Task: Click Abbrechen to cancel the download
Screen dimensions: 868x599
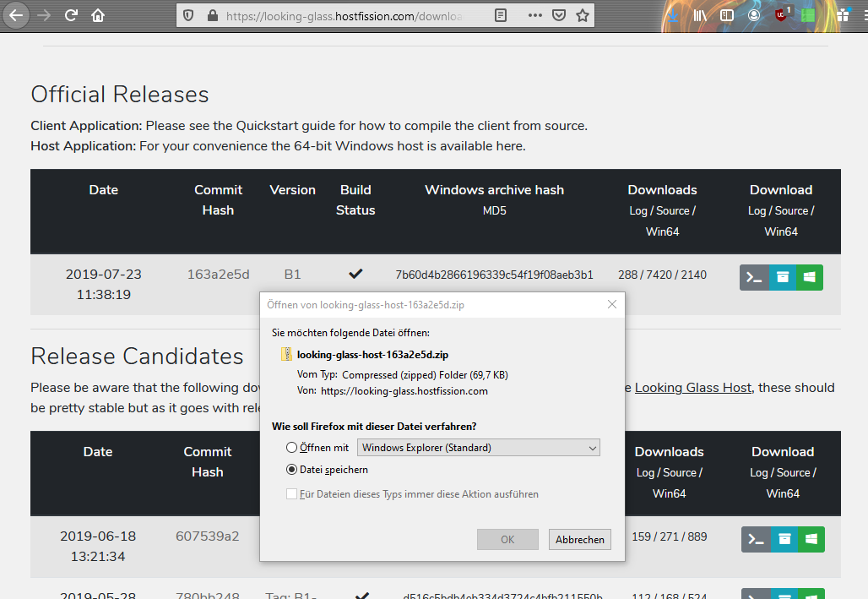Action: (579, 539)
